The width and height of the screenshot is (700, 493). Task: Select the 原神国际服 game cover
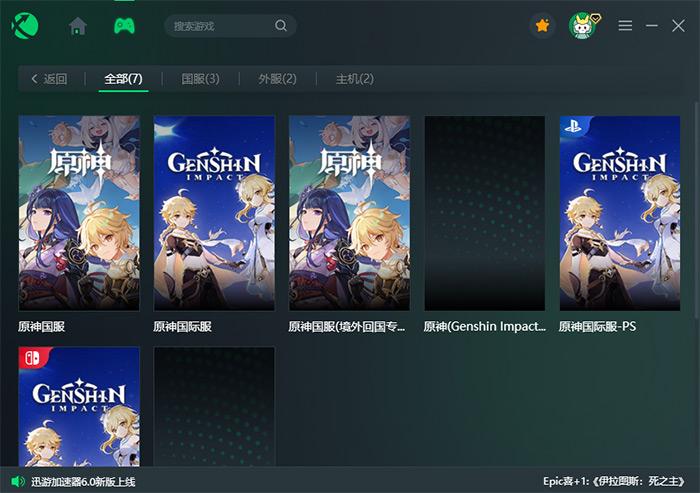tap(214, 213)
